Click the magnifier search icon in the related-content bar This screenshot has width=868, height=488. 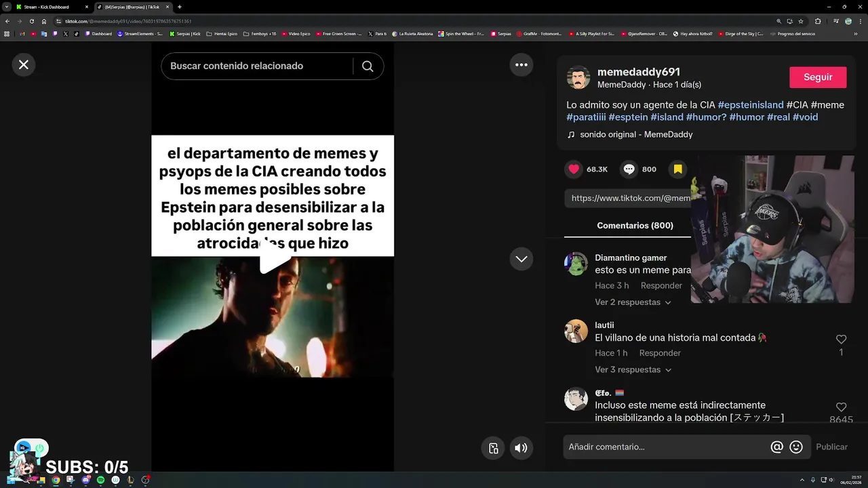tap(368, 66)
